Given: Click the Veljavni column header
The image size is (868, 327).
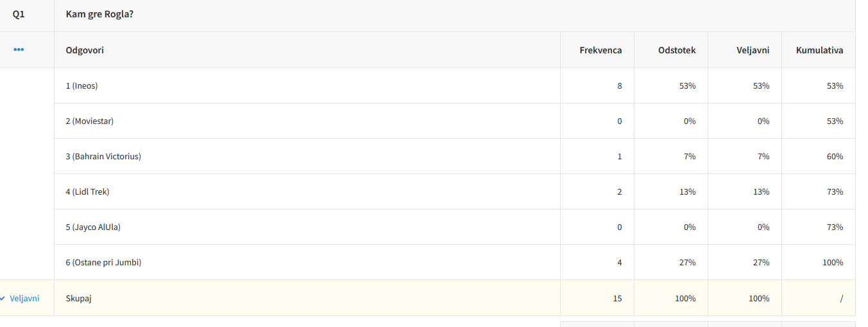Looking at the screenshot, I should point(753,50).
